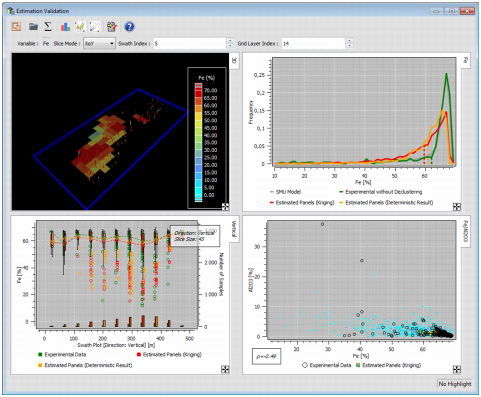481x397 pixels.
Task: Click the 'Swath Index' label
Action: tap(135, 44)
